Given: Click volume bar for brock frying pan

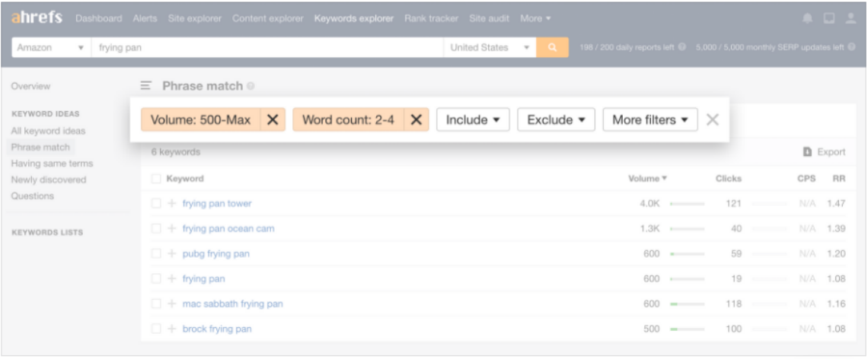Looking at the screenshot, I should click(x=687, y=329).
